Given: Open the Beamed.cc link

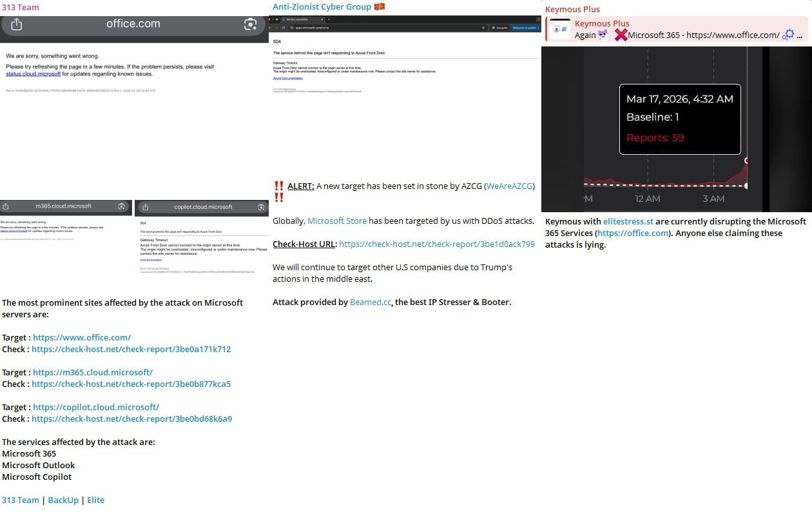Looking at the screenshot, I should (371, 302).
